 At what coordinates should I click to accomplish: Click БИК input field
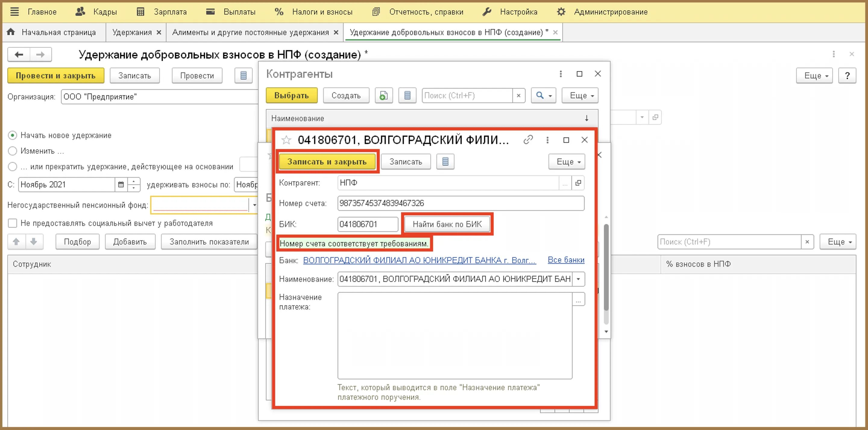pyautogui.click(x=368, y=224)
